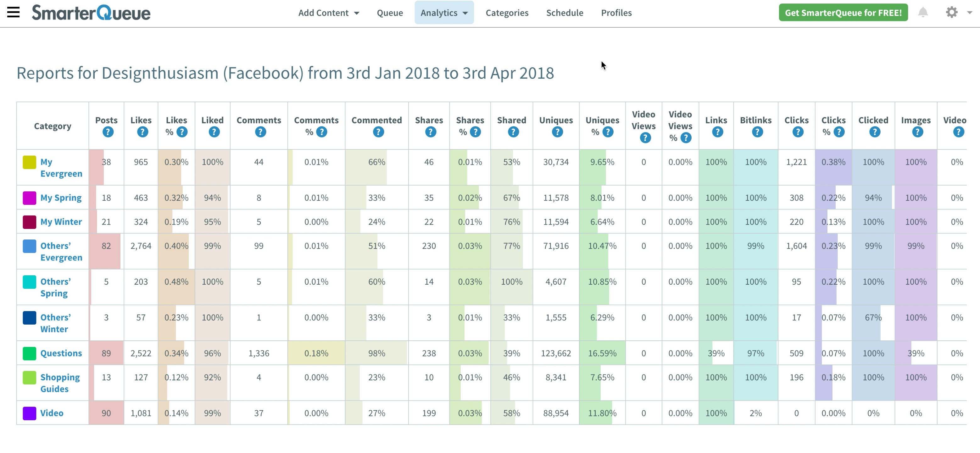Click the help icon under Uniques column
The image size is (980, 453).
[557, 132]
